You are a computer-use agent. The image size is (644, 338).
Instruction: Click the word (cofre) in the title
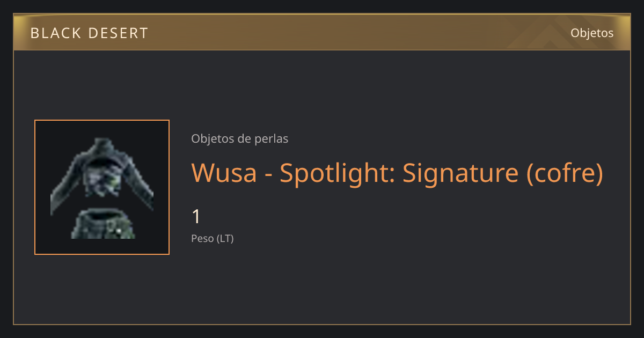click(565, 172)
